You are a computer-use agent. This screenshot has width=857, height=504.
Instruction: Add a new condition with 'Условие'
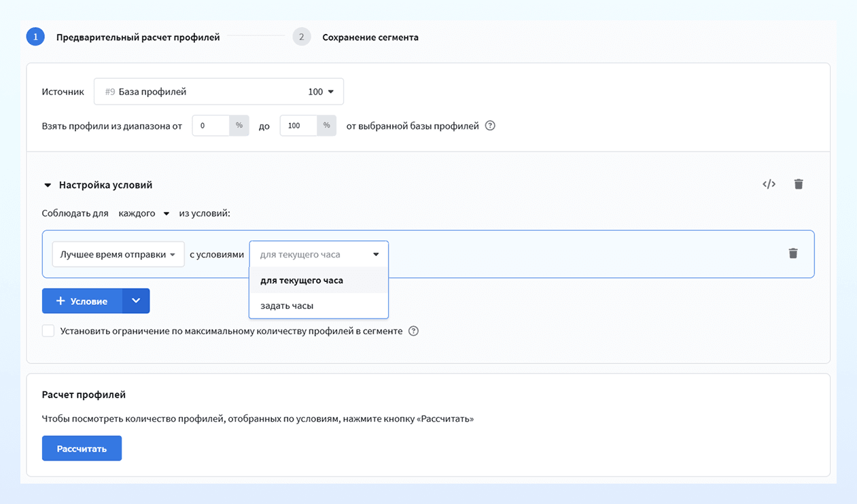click(82, 301)
